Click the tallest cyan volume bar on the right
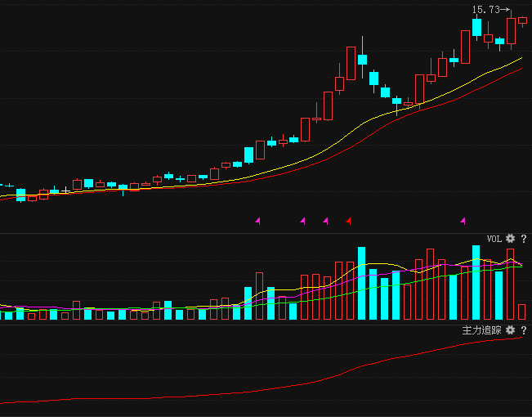Viewport: 532px width, 417px height. [476, 283]
